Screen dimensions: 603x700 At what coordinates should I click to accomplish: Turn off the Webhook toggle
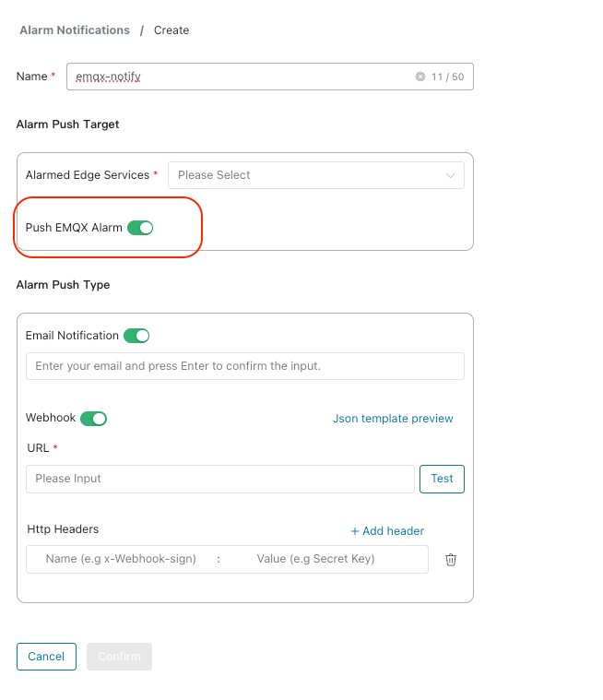[x=94, y=419]
